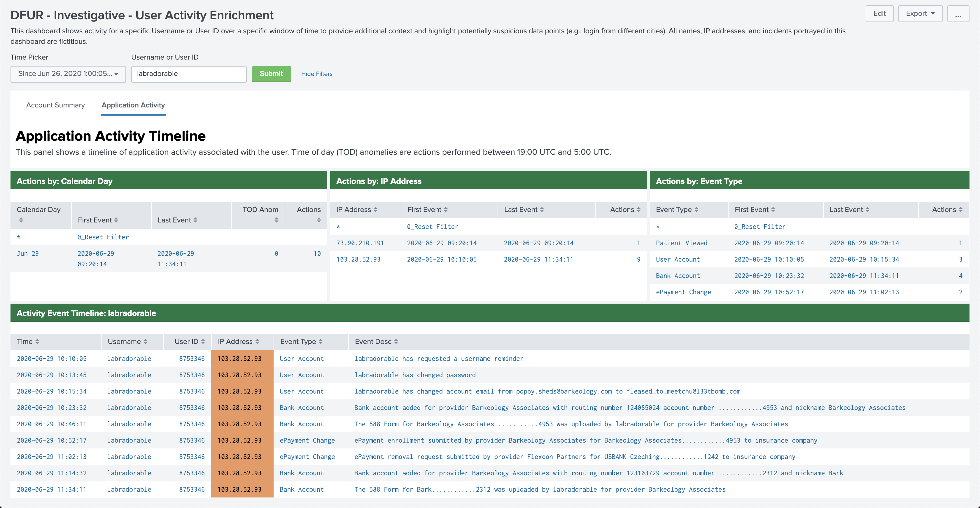Reset filter in IP Address table
Viewport: 980px width, 508px height.
pyautogui.click(x=433, y=227)
